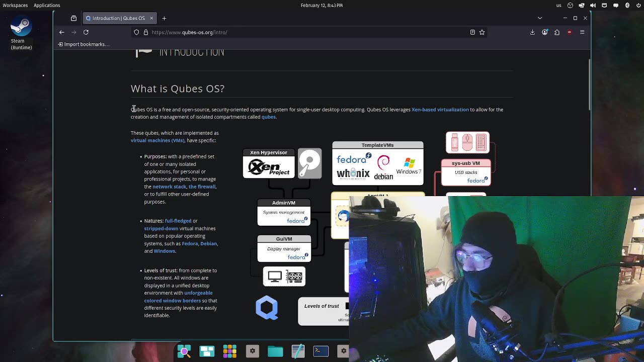Open the sound volume tray icon
644x362 pixels.
tap(593, 6)
